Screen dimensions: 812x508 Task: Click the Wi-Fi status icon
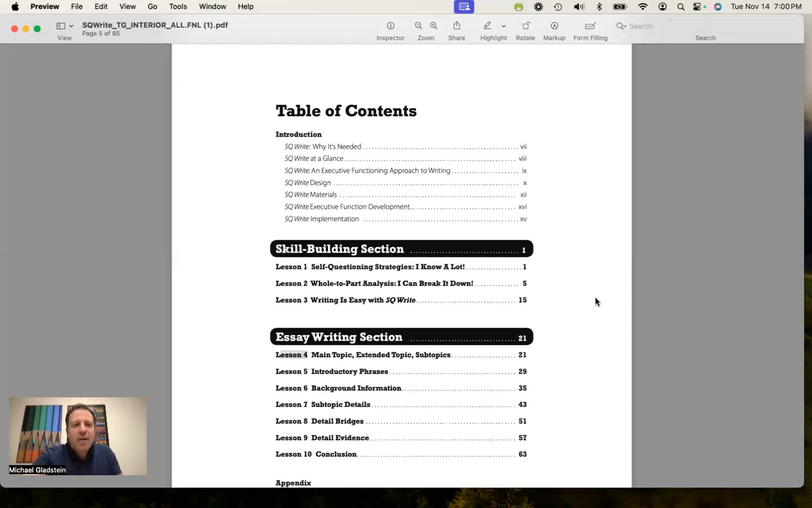tap(643, 7)
